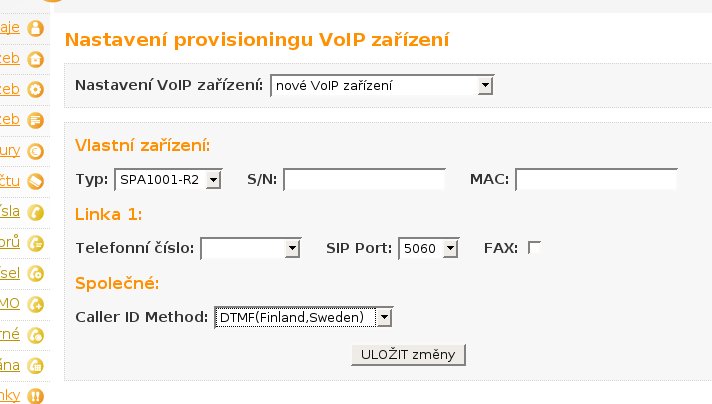Click the round icon beside the "ury" link
The image size is (712, 404).
36,151
